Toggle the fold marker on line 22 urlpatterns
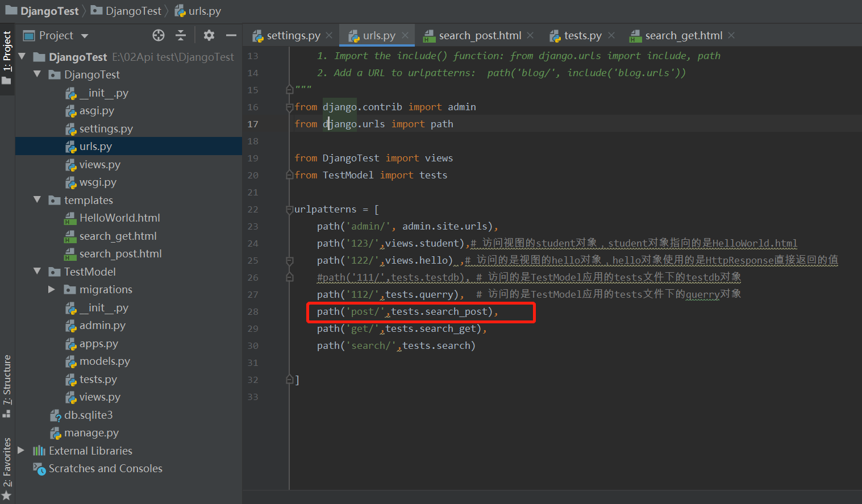 (289, 209)
